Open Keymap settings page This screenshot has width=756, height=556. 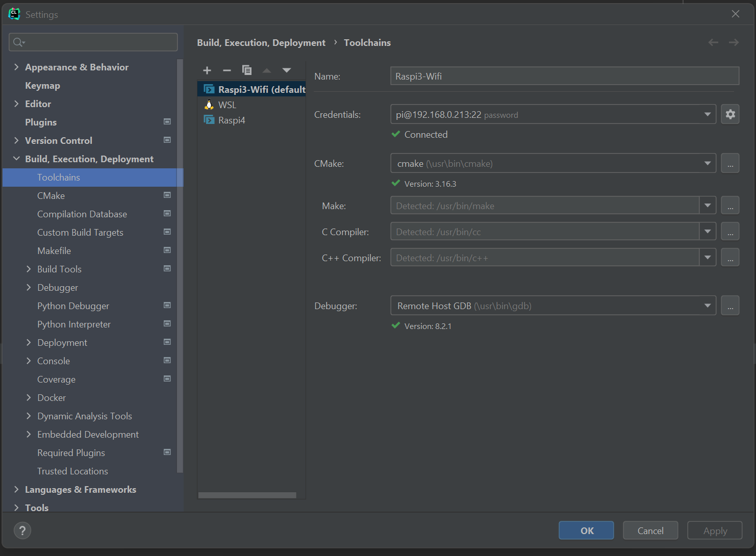pyautogui.click(x=42, y=86)
